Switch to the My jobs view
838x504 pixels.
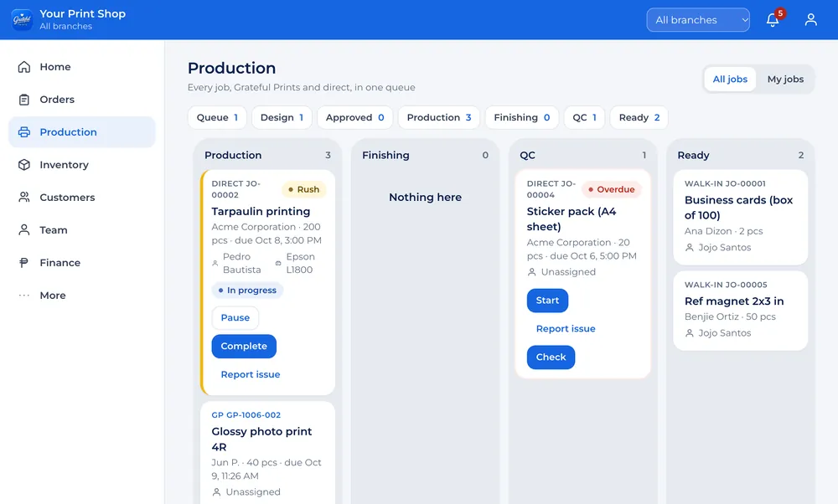(x=785, y=79)
